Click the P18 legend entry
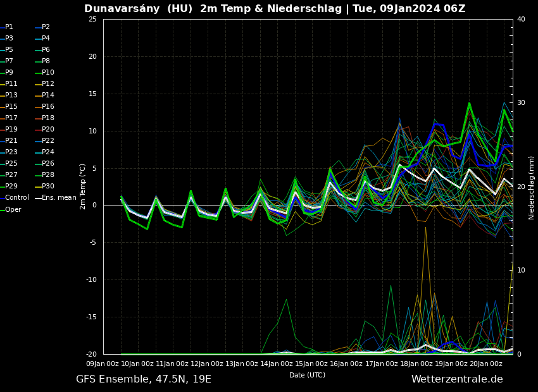The height and width of the screenshot is (392, 538). coord(48,118)
